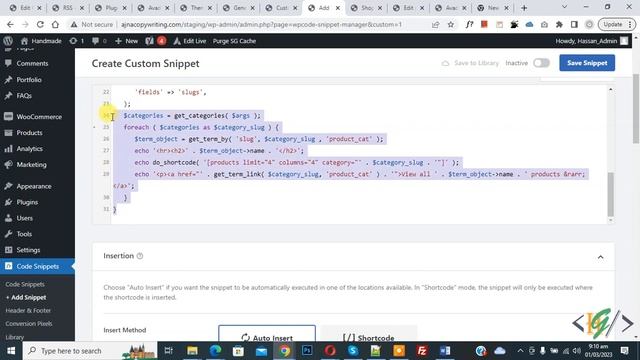Switch to the Cust browser tab
640x360 pixels.
(281, 8)
